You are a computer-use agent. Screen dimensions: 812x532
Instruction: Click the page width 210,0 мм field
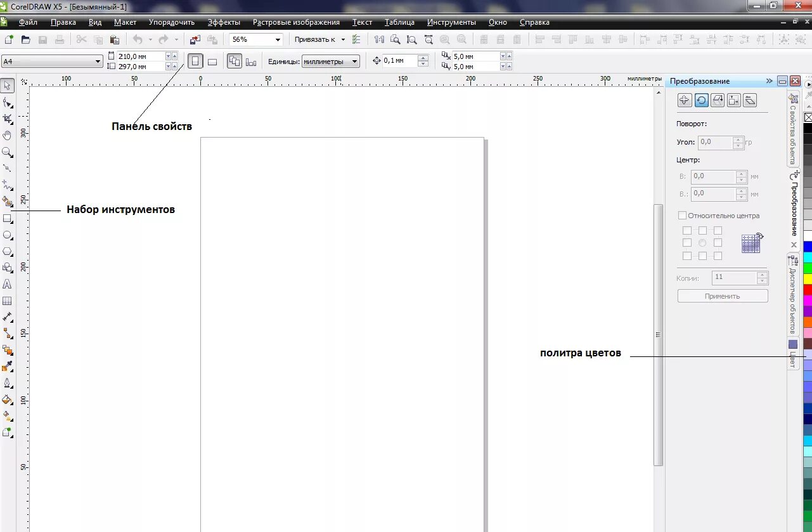coord(141,56)
